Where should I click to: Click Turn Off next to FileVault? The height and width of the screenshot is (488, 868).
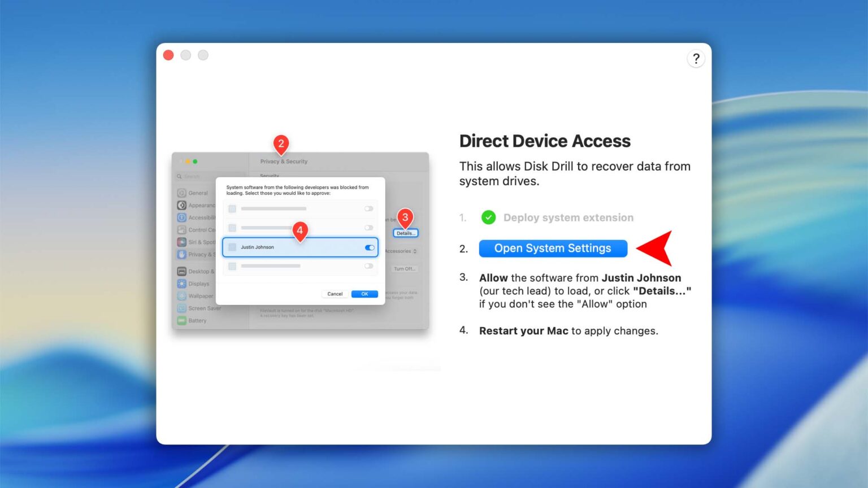tap(403, 267)
